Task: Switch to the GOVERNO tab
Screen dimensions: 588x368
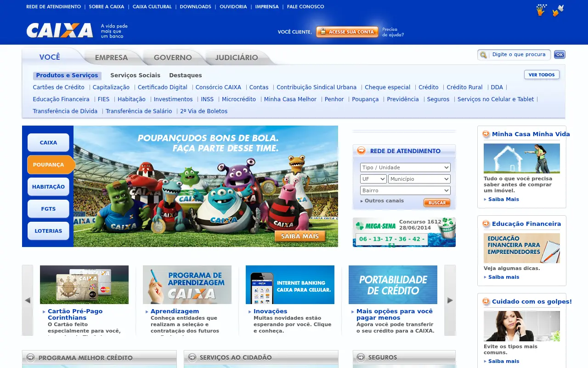Action: [x=173, y=57]
